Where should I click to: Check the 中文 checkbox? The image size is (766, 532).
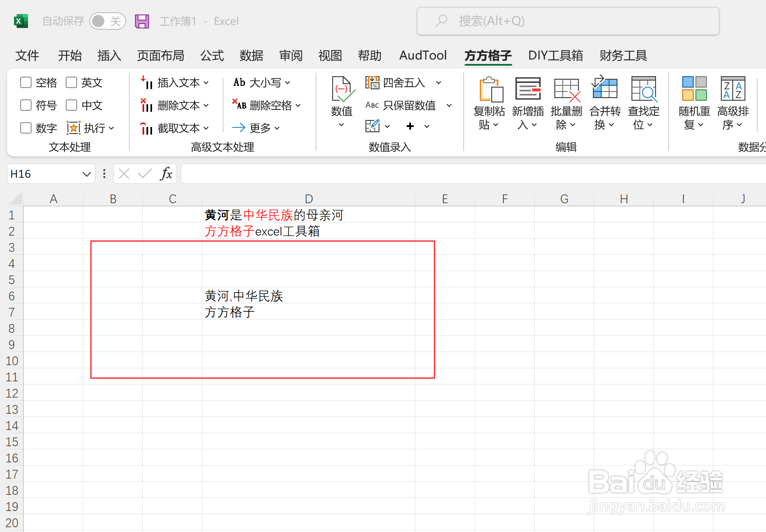tap(71, 105)
